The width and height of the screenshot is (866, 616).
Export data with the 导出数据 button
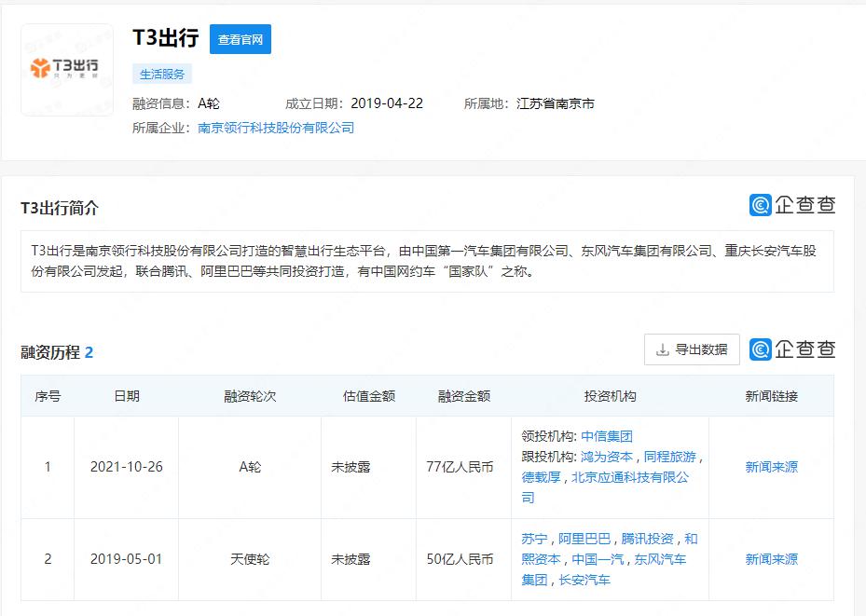coord(692,349)
